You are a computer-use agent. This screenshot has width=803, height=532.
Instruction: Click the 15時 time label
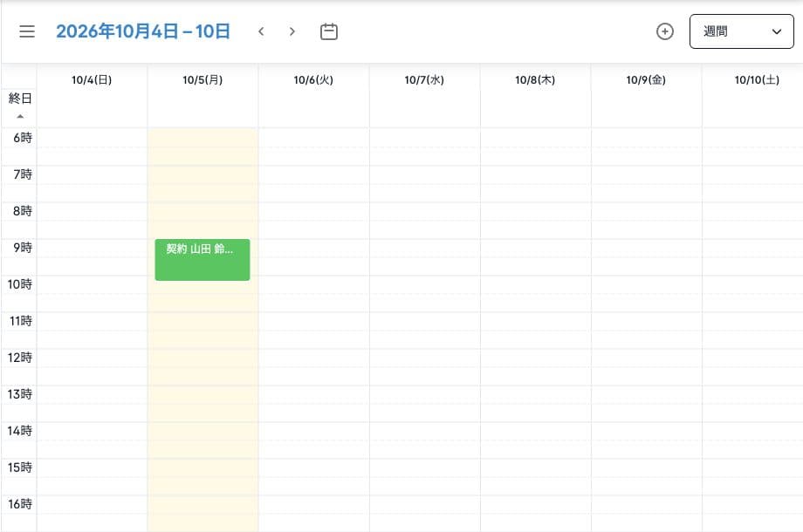tap(20, 467)
